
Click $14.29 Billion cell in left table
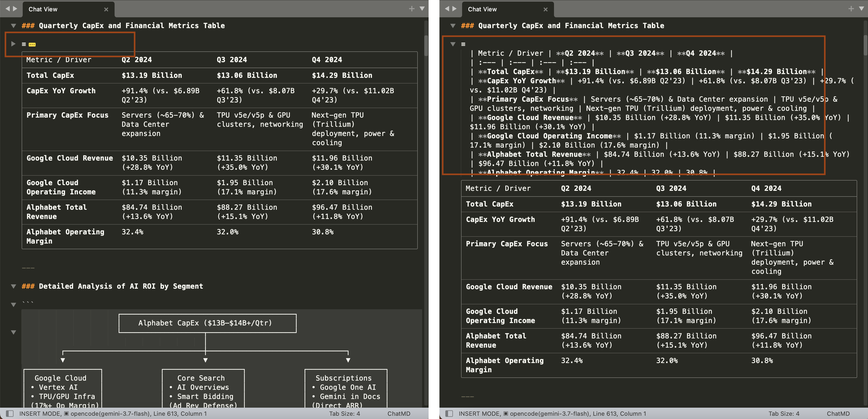(x=342, y=75)
